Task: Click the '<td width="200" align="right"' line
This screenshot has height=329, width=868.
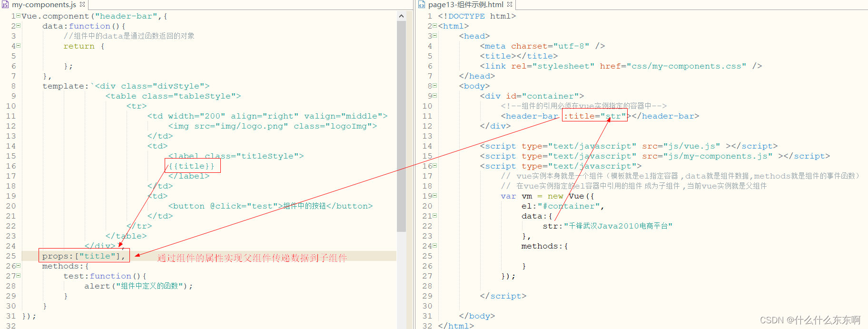Action: 267,116
